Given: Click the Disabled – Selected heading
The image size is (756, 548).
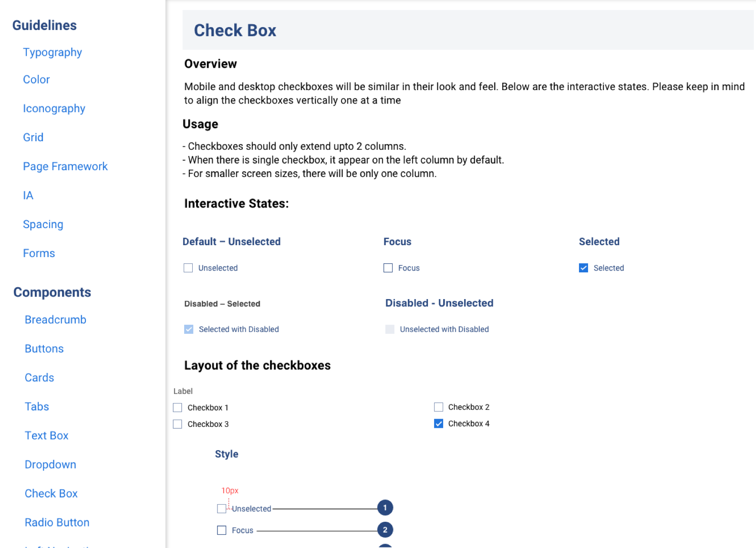Looking at the screenshot, I should tap(222, 304).
